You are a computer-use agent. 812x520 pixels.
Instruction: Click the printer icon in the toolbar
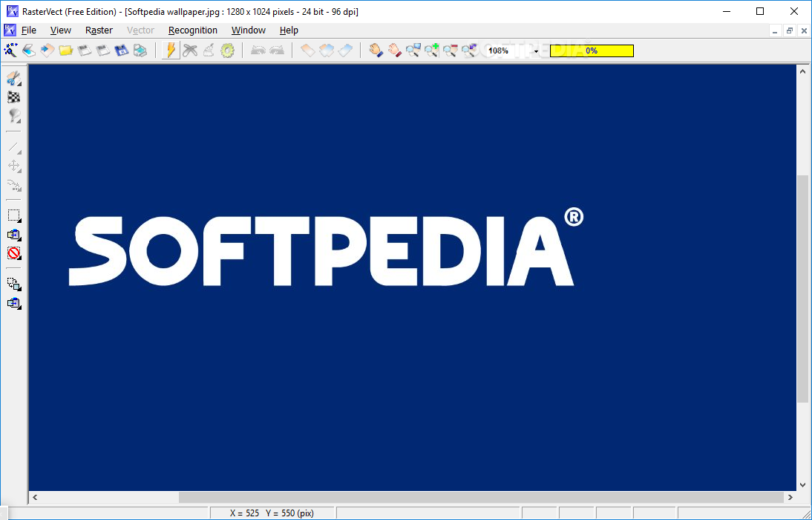point(140,51)
